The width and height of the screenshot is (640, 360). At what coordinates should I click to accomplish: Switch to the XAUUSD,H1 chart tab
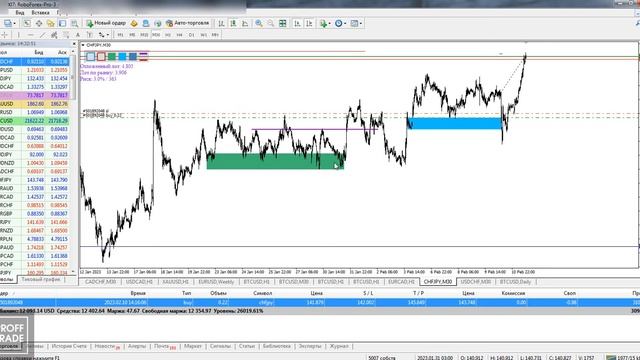pyautogui.click(x=176, y=282)
